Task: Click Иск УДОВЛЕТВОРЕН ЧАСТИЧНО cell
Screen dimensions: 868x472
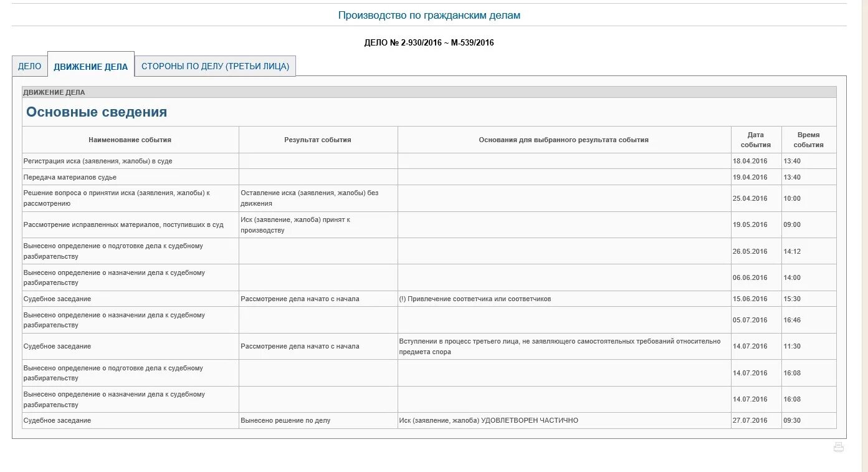Action: pyautogui.click(x=564, y=420)
